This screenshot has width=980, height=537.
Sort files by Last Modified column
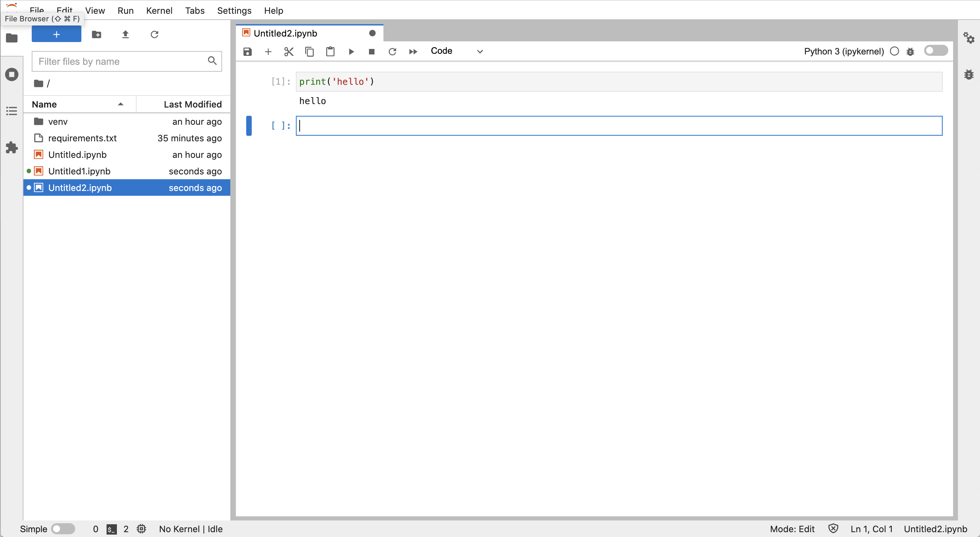pyautogui.click(x=183, y=104)
